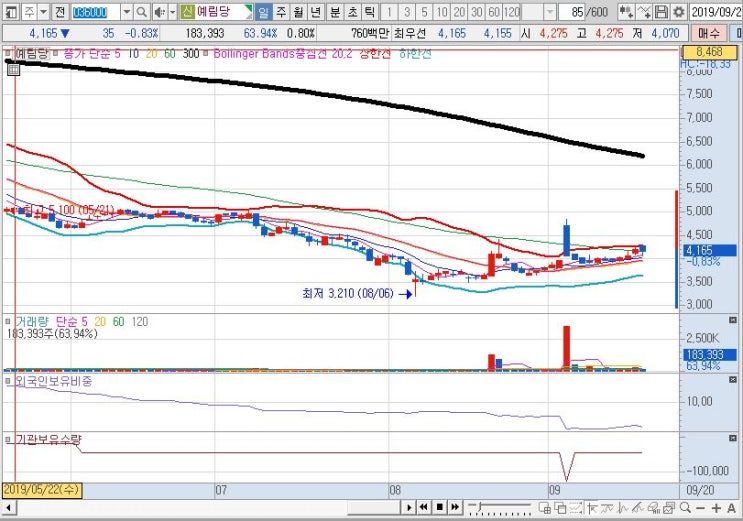This screenshot has width=743, height=521.
Task: Click the stop replay button
Action: [x=439, y=508]
